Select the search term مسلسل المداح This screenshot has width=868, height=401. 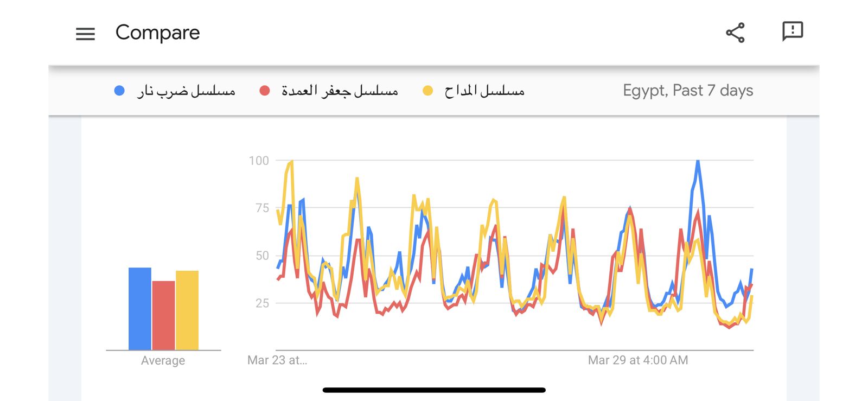484,91
